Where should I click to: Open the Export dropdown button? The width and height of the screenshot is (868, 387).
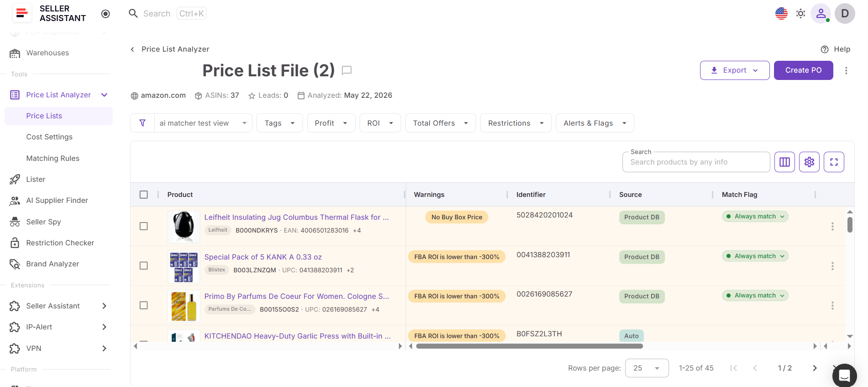[735, 70]
